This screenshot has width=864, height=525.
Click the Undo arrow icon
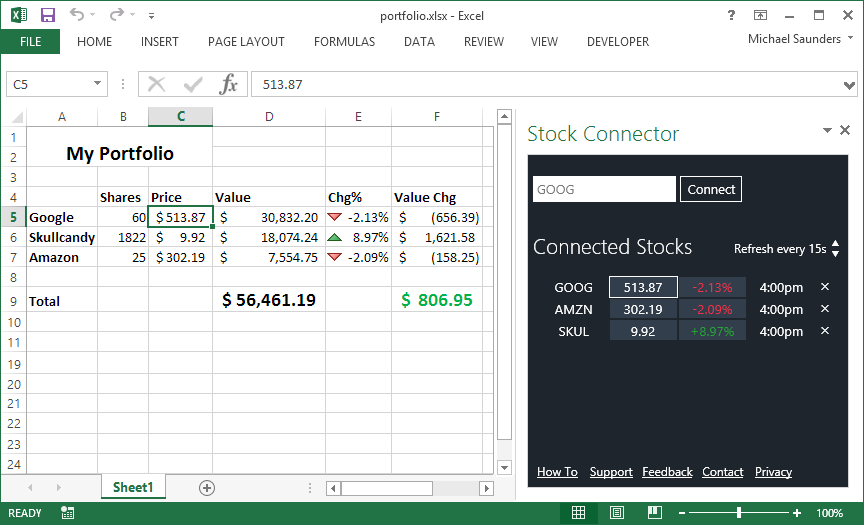78,15
